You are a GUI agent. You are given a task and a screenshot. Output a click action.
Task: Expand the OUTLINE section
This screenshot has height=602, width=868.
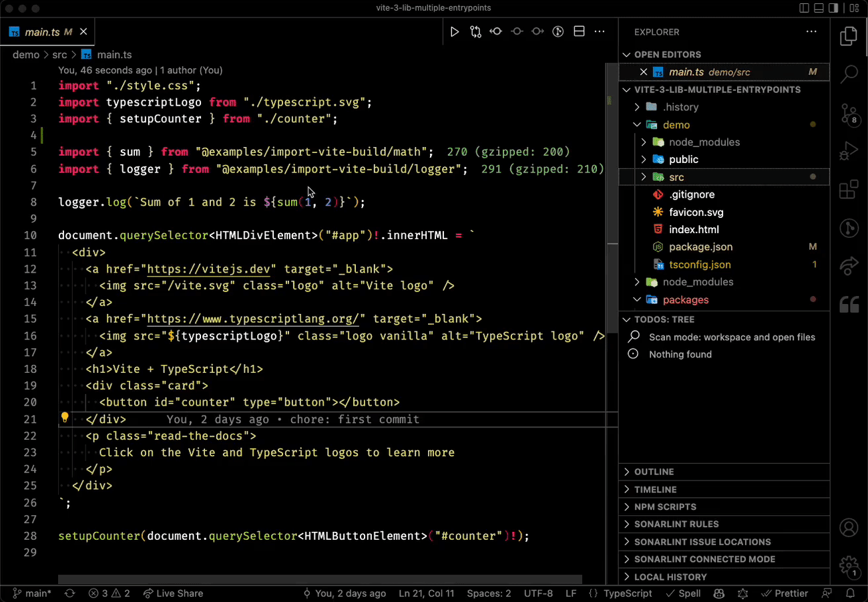point(654,472)
